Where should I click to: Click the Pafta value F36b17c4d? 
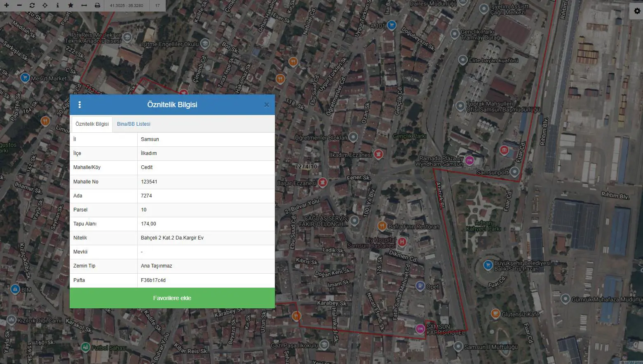[x=153, y=280]
